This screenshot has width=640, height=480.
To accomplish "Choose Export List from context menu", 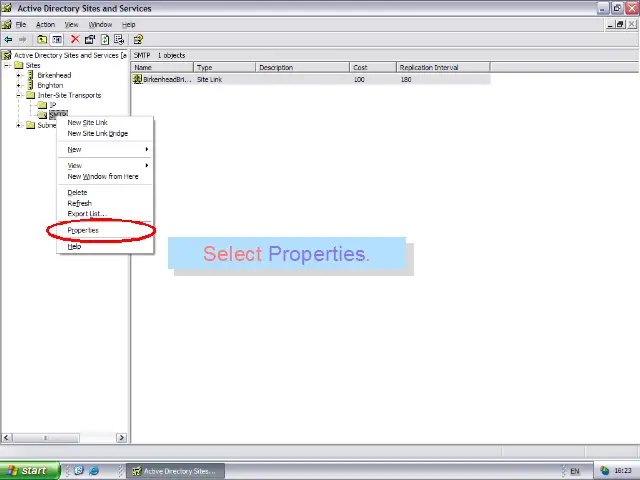I will [x=105, y=213].
